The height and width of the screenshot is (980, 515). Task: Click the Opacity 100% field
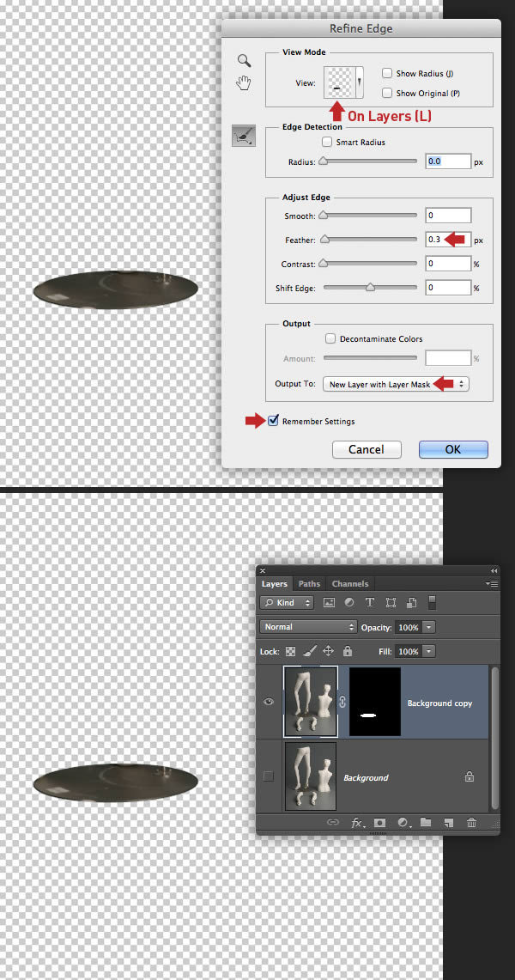(409, 627)
